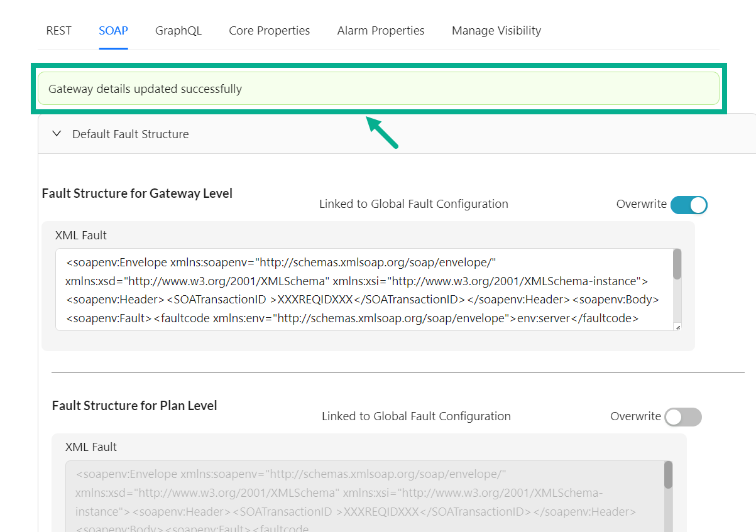
Task: Enable Overwrite toggle for Plan Level
Action: (682, 417)
